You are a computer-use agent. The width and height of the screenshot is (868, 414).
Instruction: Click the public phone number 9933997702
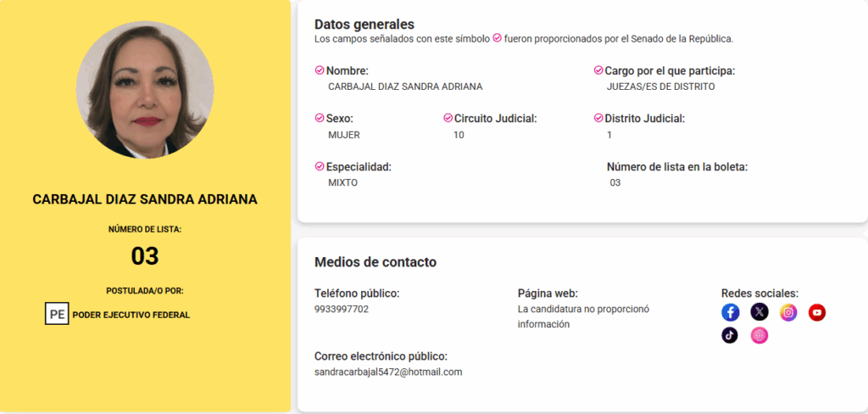pyautogui.click(x=342, y=309)
